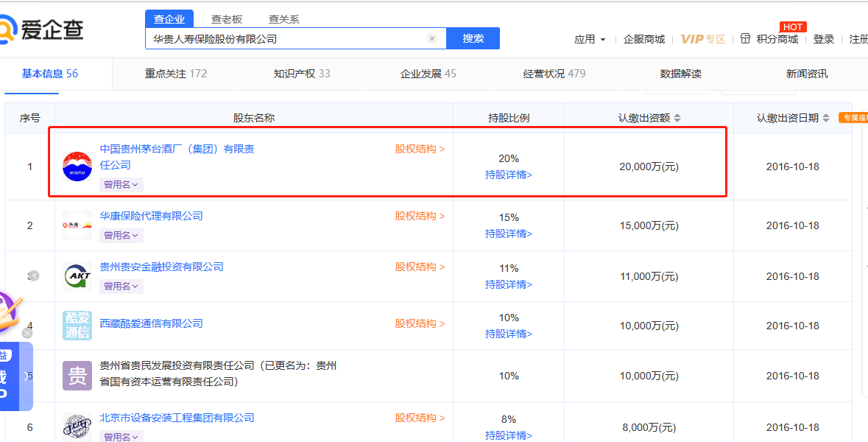
Task: Click the 北京市设备安装工程集团 logo
Action: 77,427
